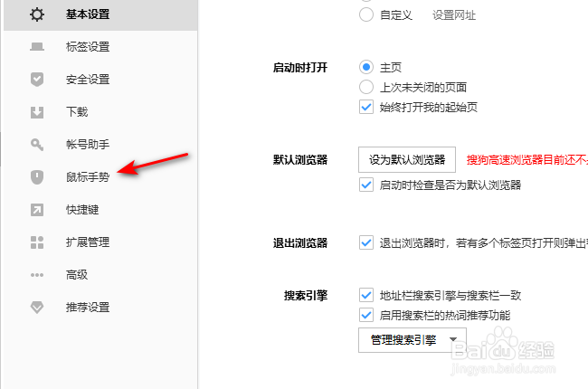
Task: Click the tab icon beside 标签设置
Action: point(37,47)
